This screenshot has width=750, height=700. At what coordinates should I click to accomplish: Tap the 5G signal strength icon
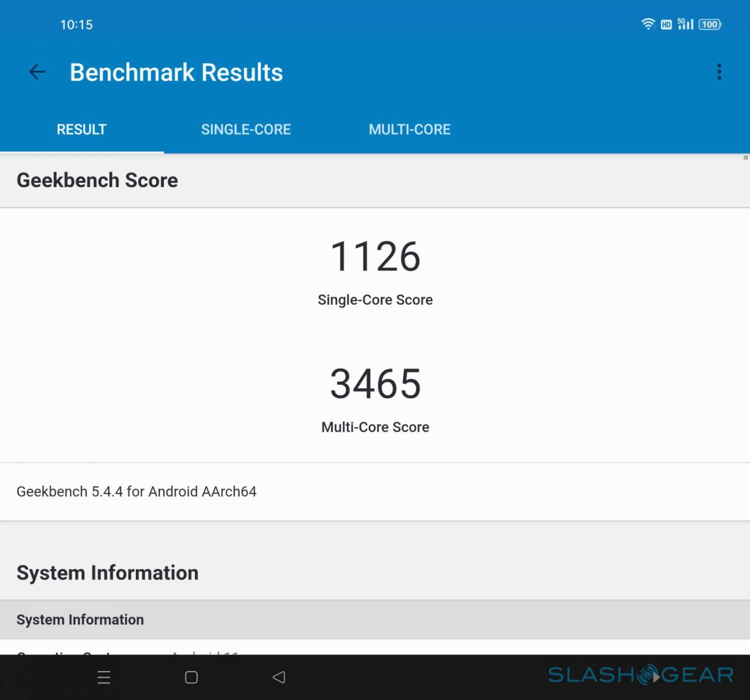coord(685,24)
